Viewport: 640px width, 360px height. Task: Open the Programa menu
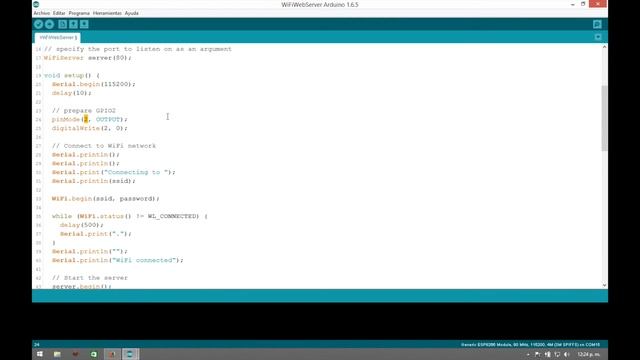click(79, 13)
